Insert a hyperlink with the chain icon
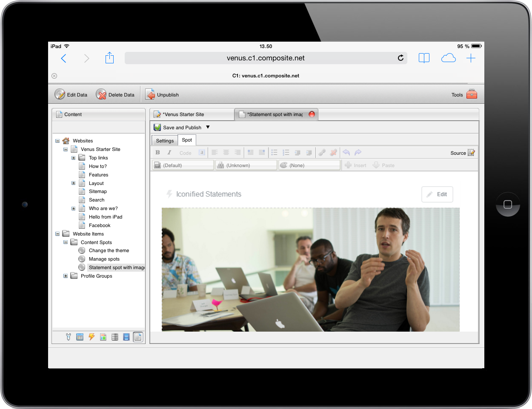The image size is (532, 409). 322,152
